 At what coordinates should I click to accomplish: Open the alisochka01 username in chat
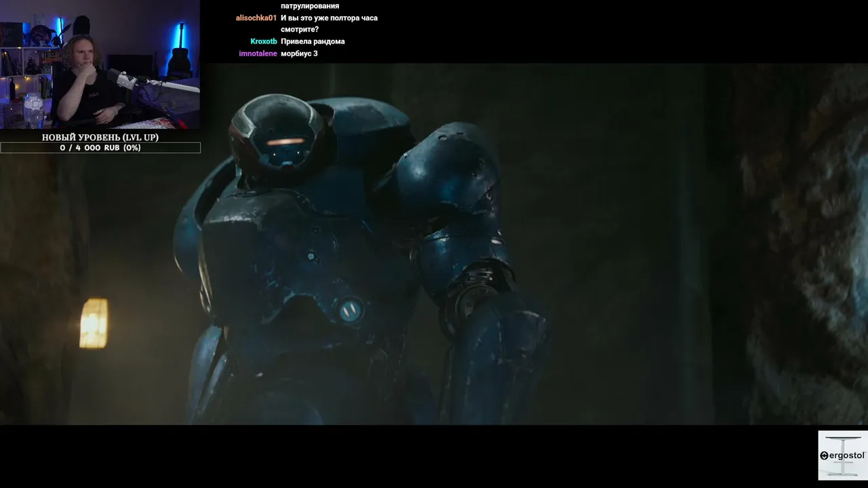(x=256, y=18)
